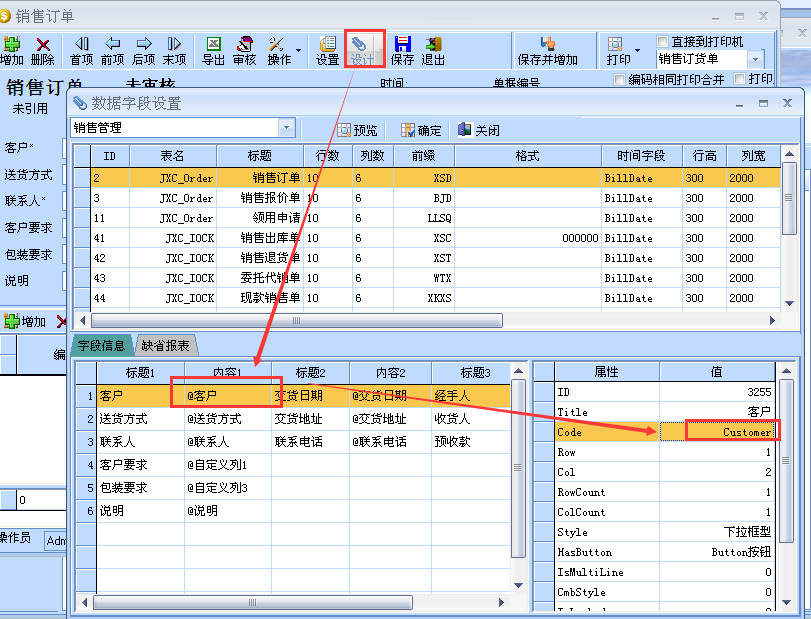Sort by the 表名 column header
This screenshot has width=811, height=619.
[x=173, y=156]
